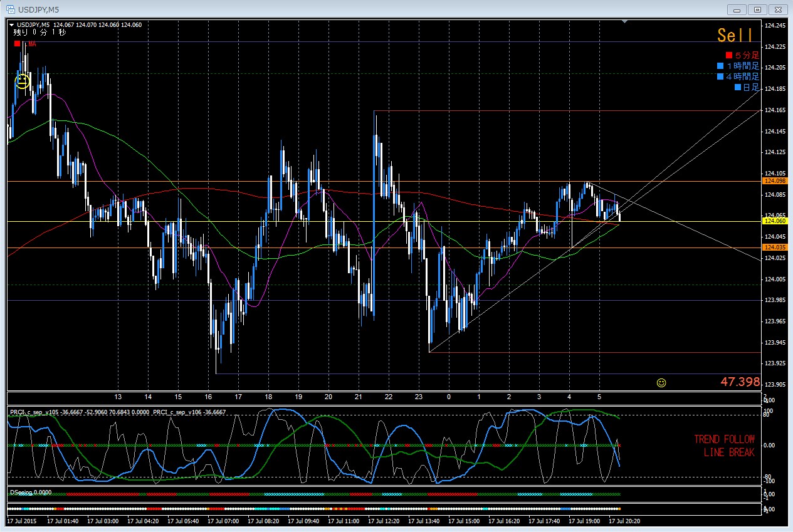Click the 4時間足 timeframe label
Image resolution: width=793 pixels, height=532 pixels.
[742, 76]
